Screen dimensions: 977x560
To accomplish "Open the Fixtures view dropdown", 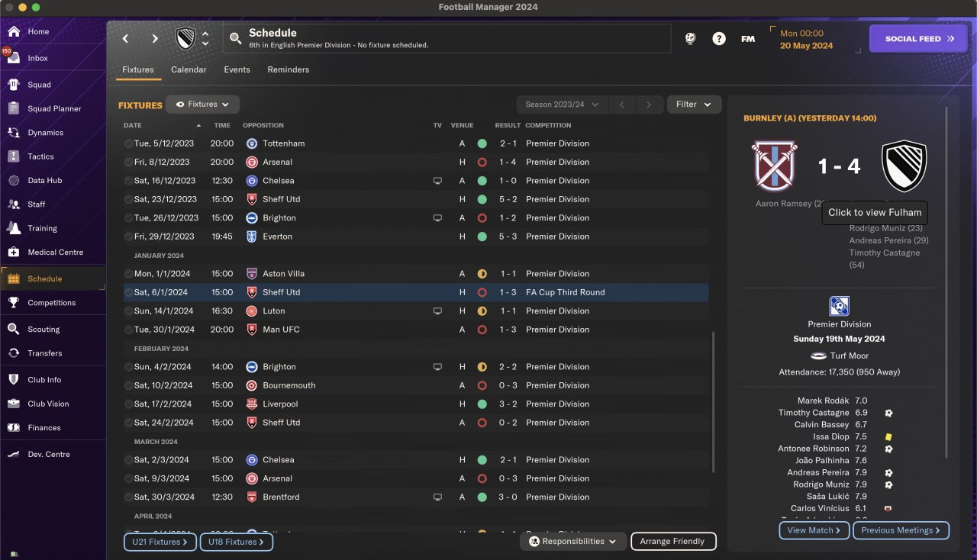I will point(202,105).
